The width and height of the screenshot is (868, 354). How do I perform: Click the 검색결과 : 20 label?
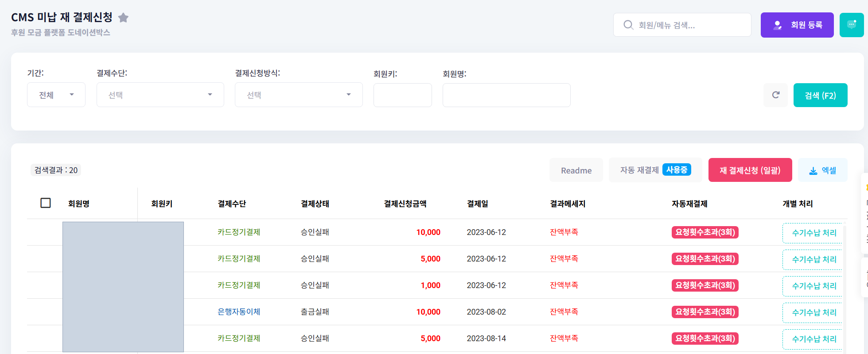tap(56, 170)
